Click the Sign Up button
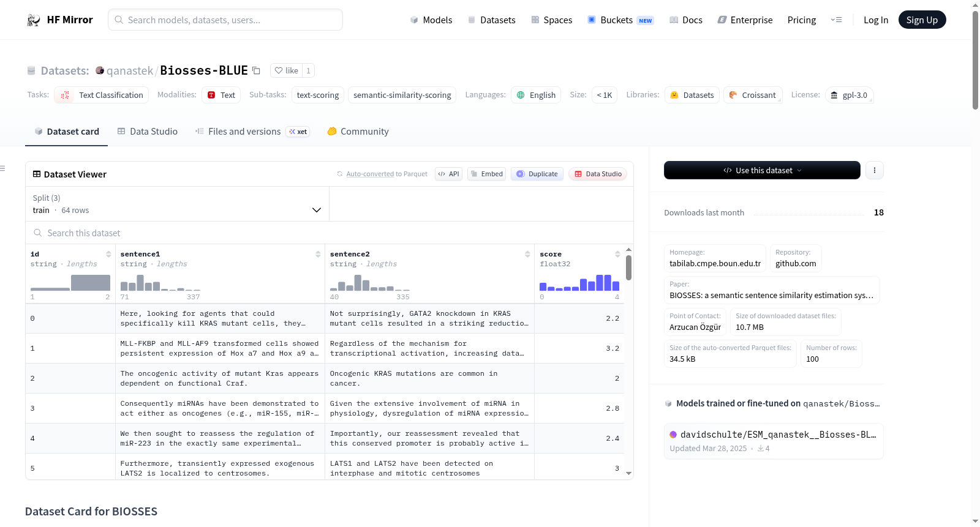The image size is (980, 527). point(922,20)
